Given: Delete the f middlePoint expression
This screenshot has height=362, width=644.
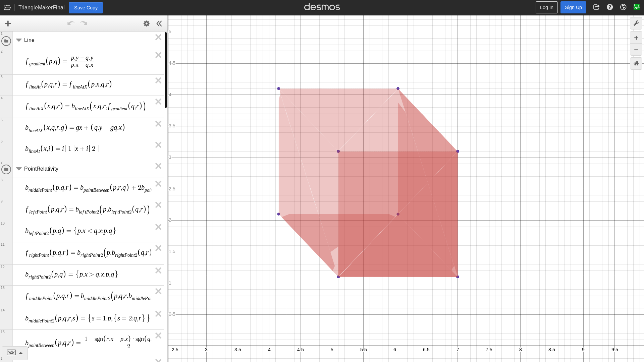Looking at the screenshot, I should [x=158, y=291].
